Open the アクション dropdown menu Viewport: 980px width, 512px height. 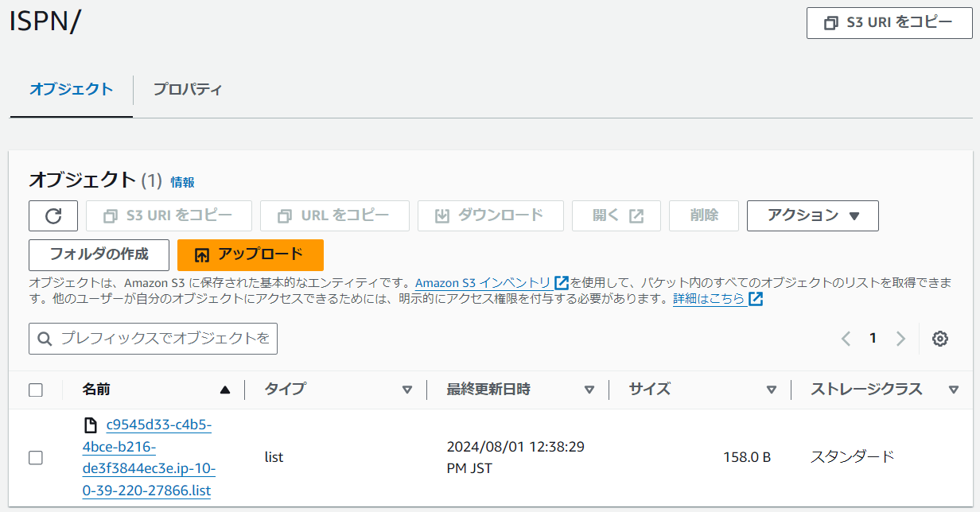(813, 215)
